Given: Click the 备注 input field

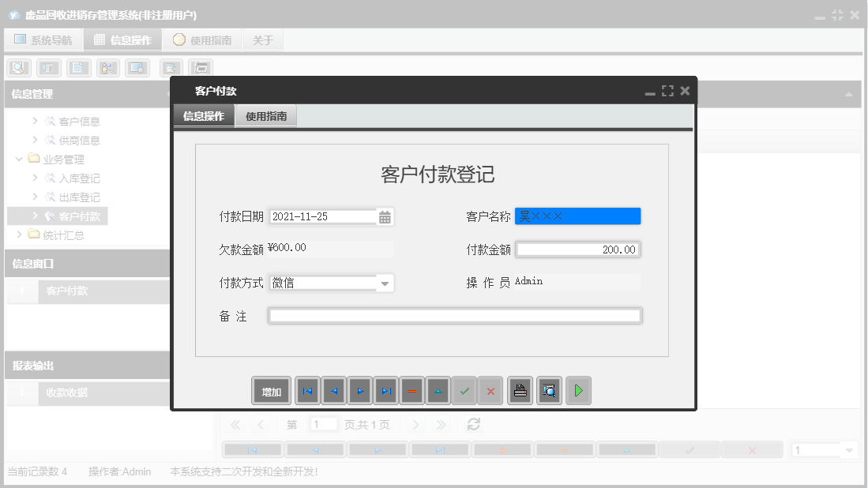Looking at the screenshot, I should pos(454,315).
